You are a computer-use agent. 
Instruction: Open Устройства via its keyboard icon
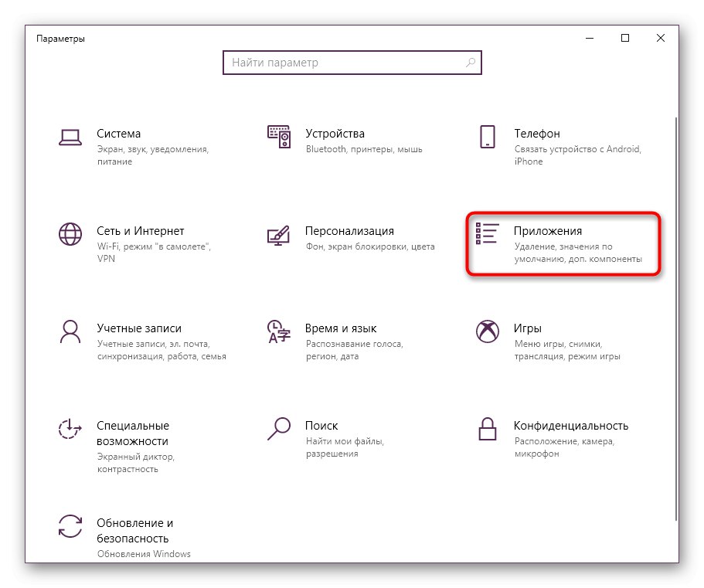pos(278,137)
